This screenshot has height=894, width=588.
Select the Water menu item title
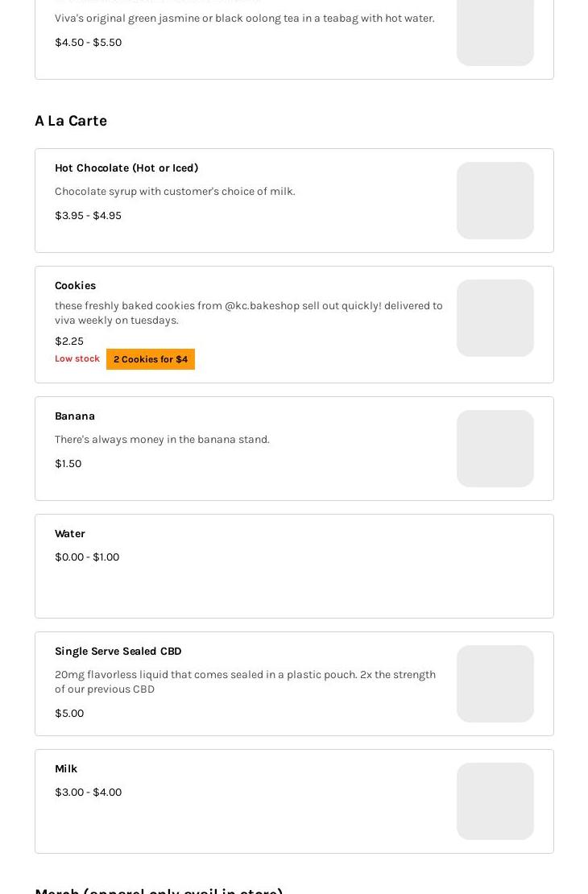click(70, 534)
